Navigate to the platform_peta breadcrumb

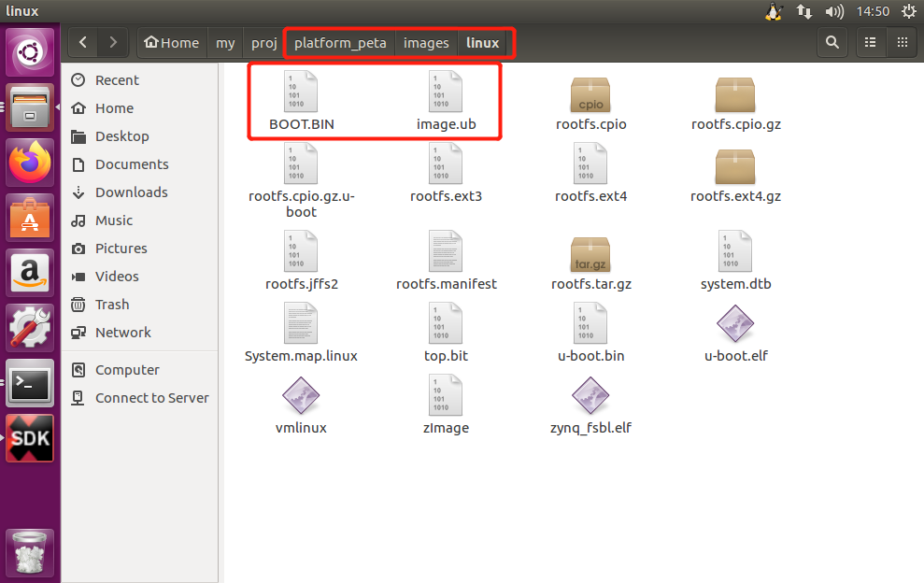339,42
